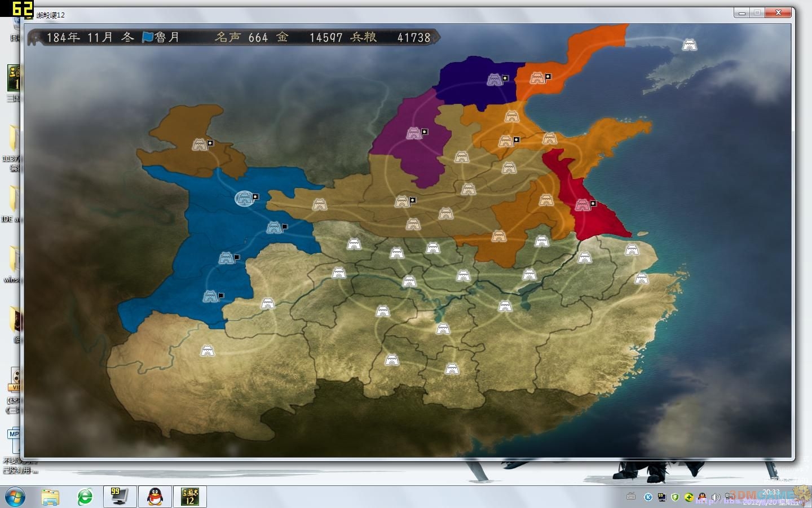Click the 名声 664 fame value
The width and height of the screenshot is (812, 508).
pos(241,37)
